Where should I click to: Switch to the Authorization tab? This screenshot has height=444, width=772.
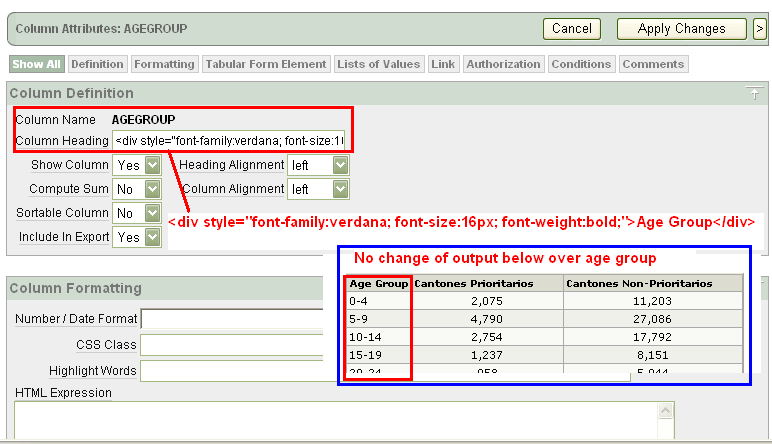coord(503,64)
